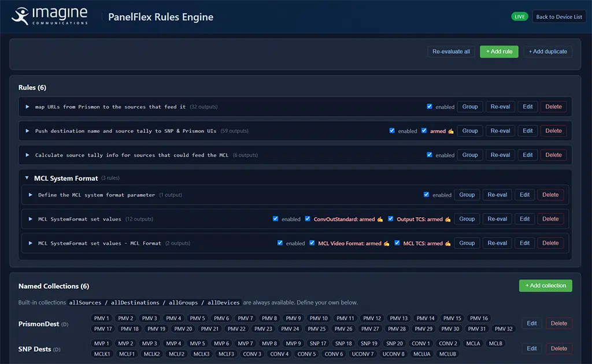Click the UCONV 7 chip
Image resolution: width=592 pixels, height=364 pixels.
click(363, 354)
